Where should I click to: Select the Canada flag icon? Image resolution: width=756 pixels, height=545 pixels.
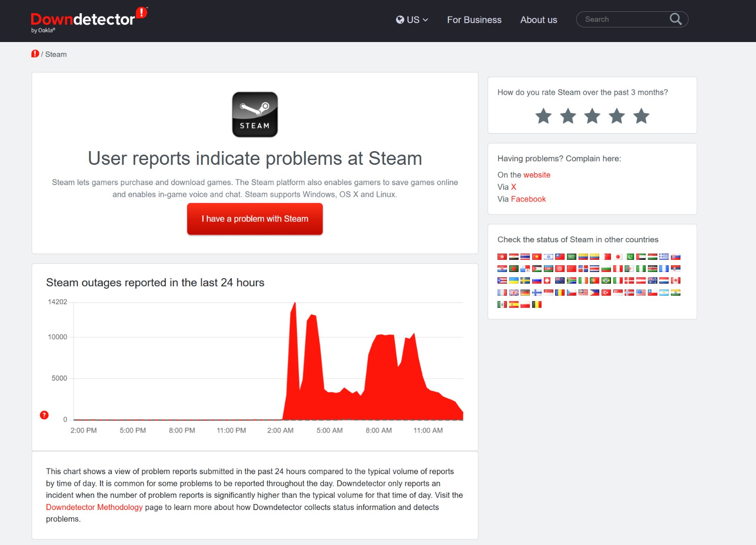pos(676,281)
